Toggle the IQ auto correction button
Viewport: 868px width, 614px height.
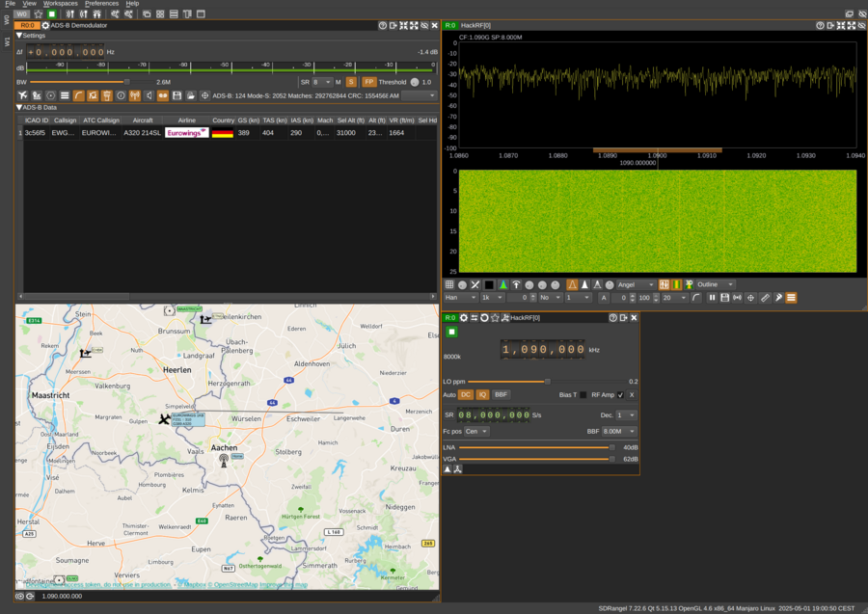(482, 394)
